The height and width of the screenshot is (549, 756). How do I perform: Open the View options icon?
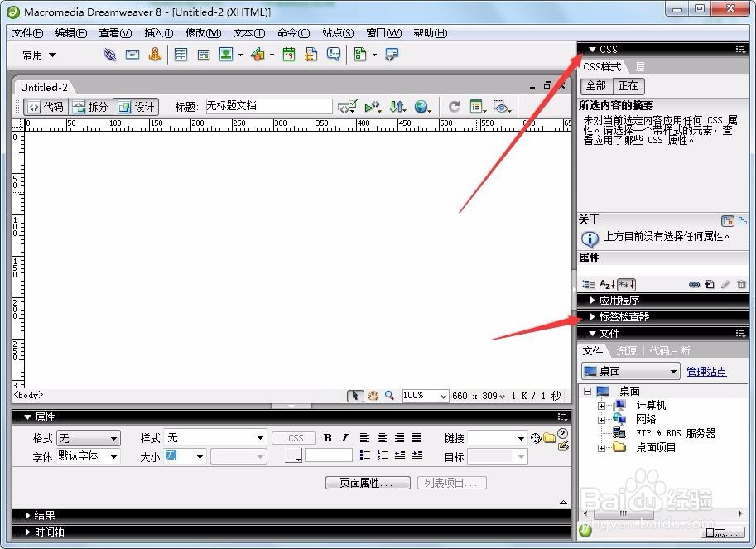point(478,107)
